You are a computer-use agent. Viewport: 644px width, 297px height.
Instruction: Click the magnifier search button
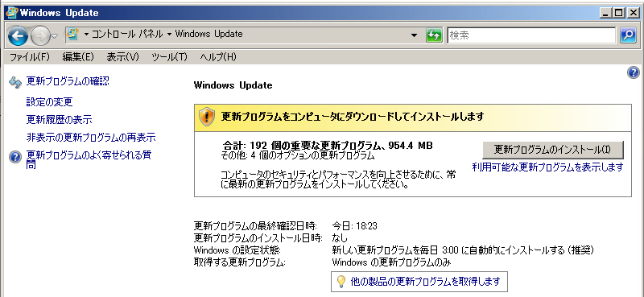pyautogui.click(x=629, y=35)
